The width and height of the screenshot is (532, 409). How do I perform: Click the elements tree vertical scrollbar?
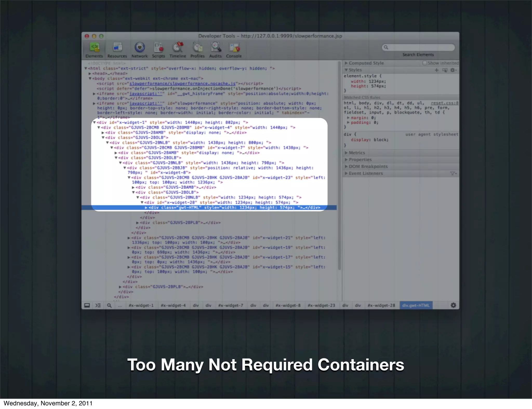(x=339, y=166)
